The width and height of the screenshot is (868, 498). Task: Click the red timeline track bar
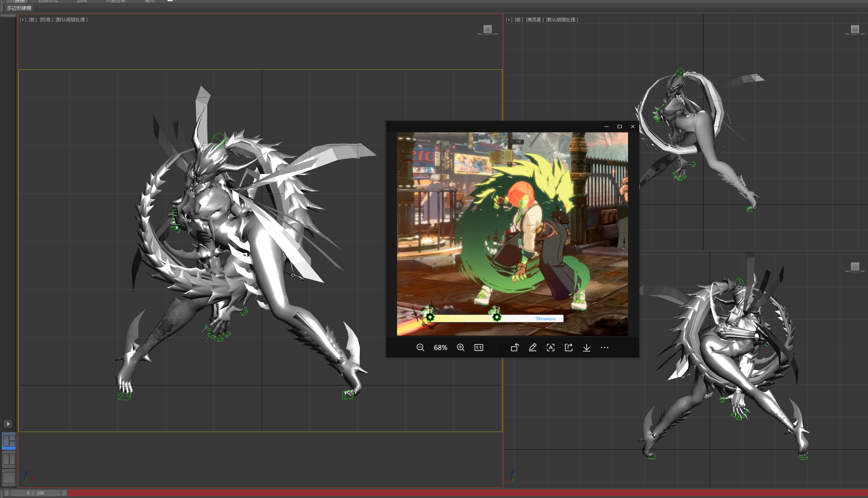467,493
